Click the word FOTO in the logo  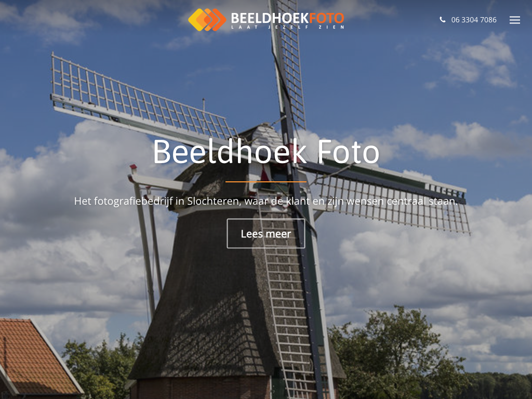pos(327,18)
